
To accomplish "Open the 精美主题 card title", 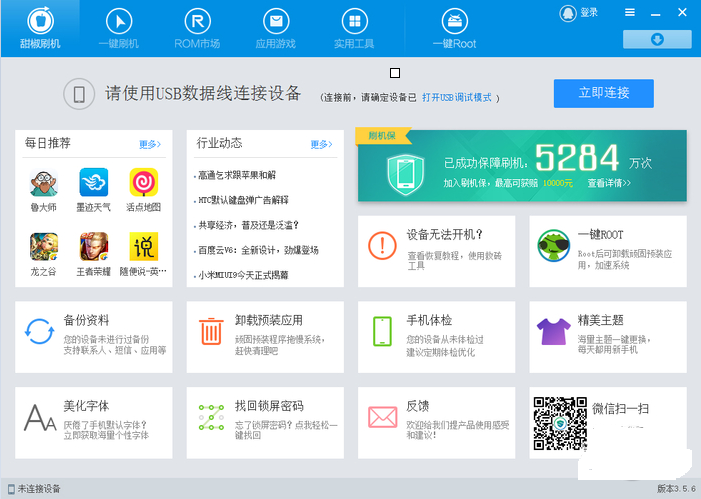I will coord(600,320).
